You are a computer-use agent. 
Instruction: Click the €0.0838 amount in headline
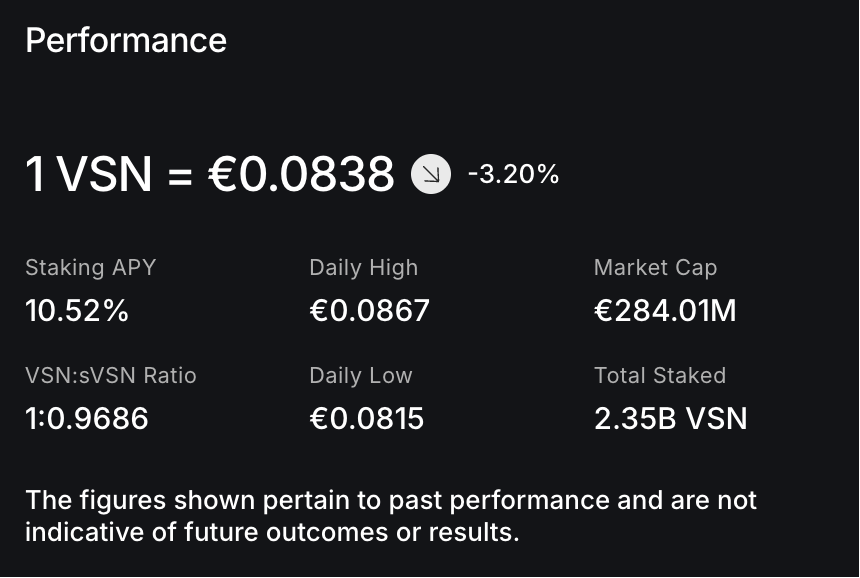coord(301,175)
